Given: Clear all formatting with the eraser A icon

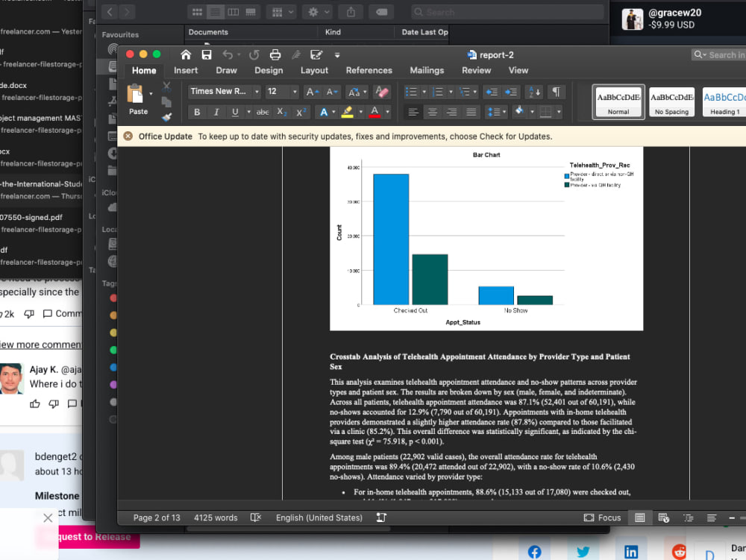Looking at the screenshot, I should point(381,91).
